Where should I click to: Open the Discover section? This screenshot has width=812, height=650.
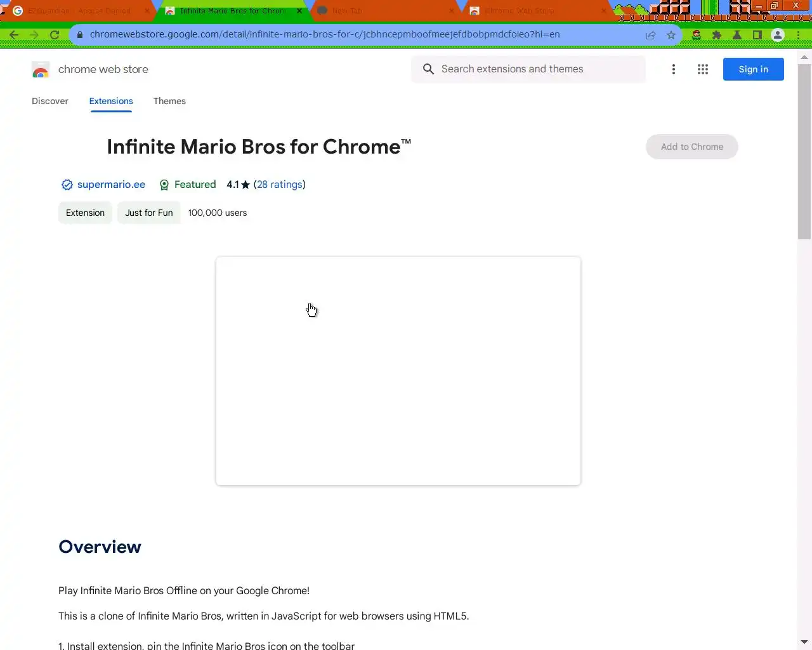click(50, 101)
